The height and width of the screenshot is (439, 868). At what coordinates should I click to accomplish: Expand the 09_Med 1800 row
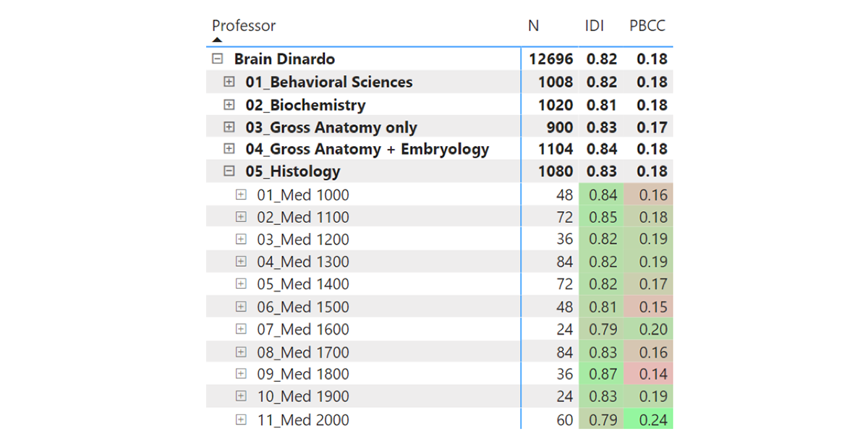[x=241, y=374]
